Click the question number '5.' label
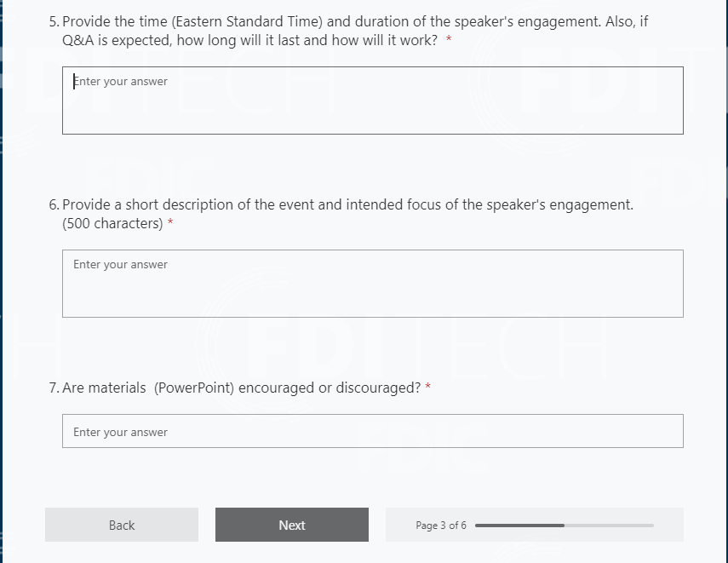The width and height of the screenshot is (728, 563). [x=54, y=22]
